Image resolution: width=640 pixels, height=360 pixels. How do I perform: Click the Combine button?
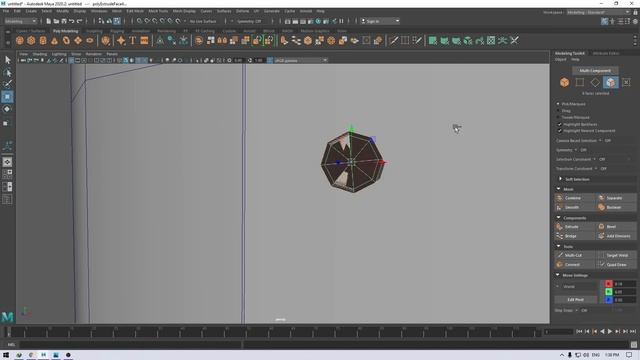pos(575,198)
